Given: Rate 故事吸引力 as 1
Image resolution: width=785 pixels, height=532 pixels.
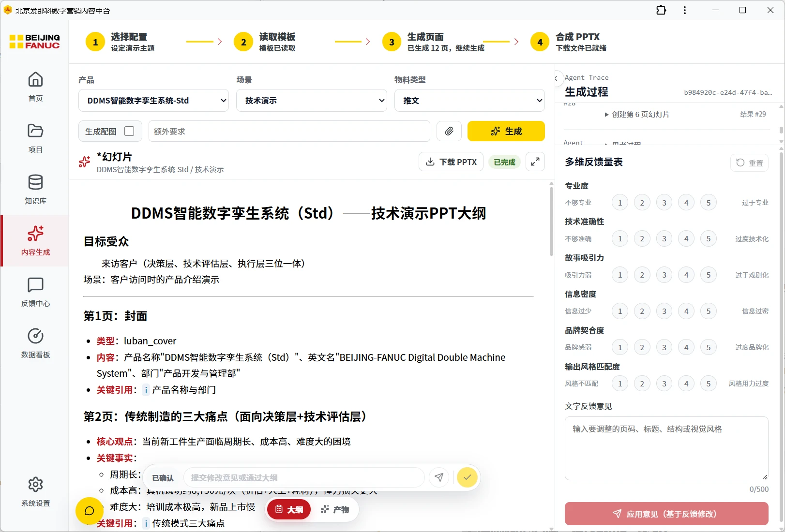Looking at the screenshot, I should coord(620,275).
